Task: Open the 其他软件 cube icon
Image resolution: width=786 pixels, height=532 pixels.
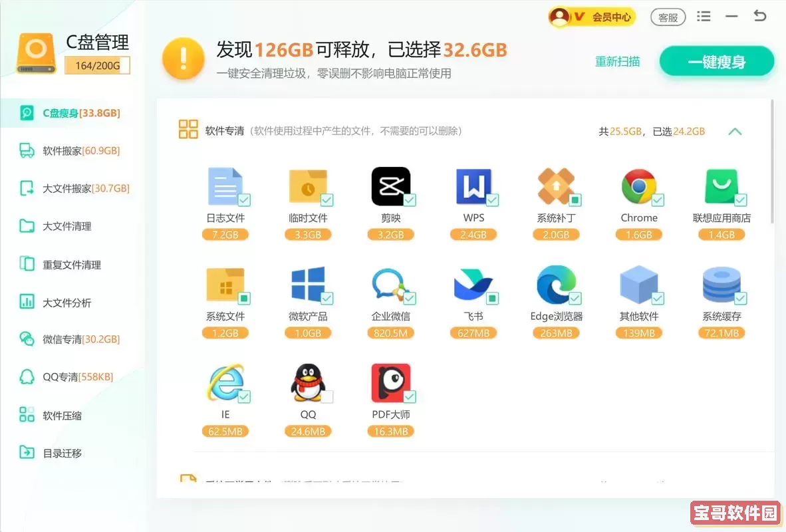Action: pos(638,285)
